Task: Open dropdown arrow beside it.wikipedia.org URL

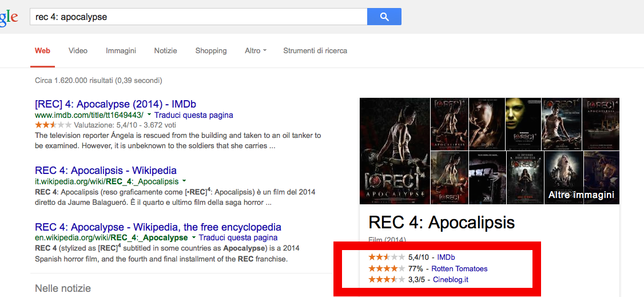Action: pos(184,181)
